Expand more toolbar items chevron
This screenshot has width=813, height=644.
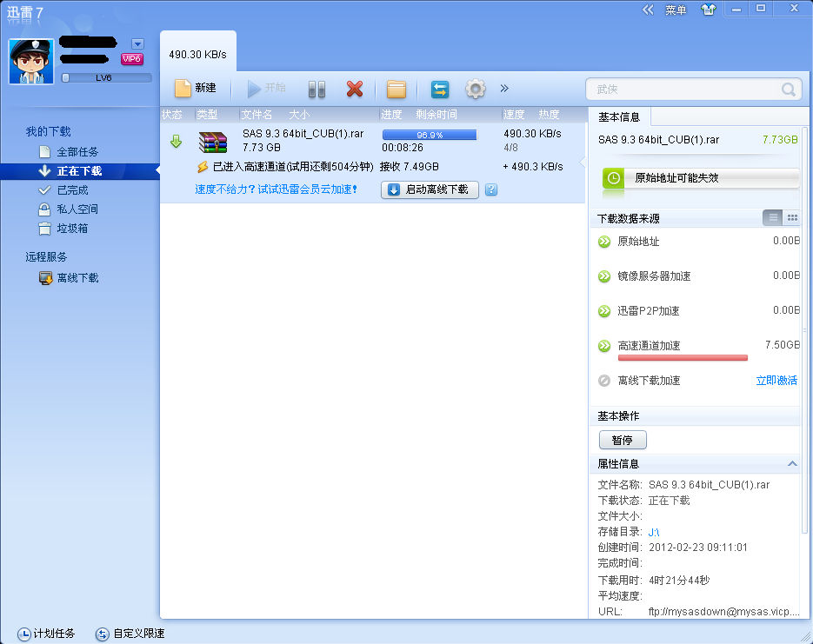(x=504, y=89)
